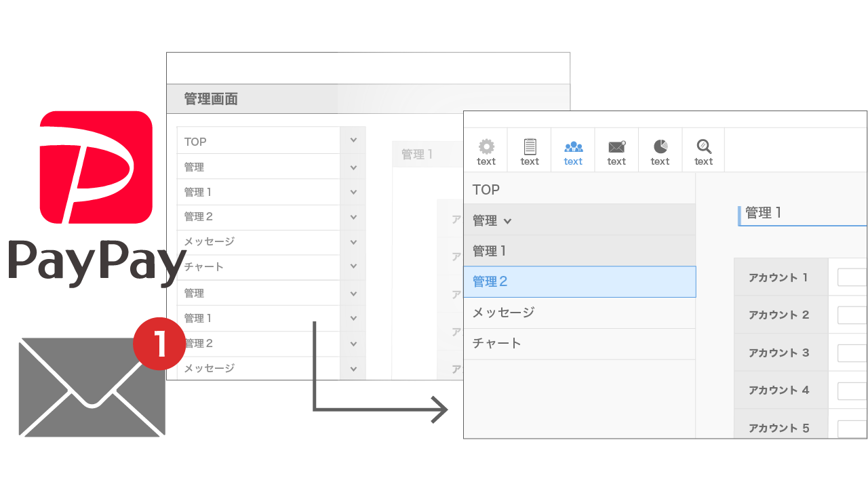Click the red PayPay logo square

tap(96, 167)
